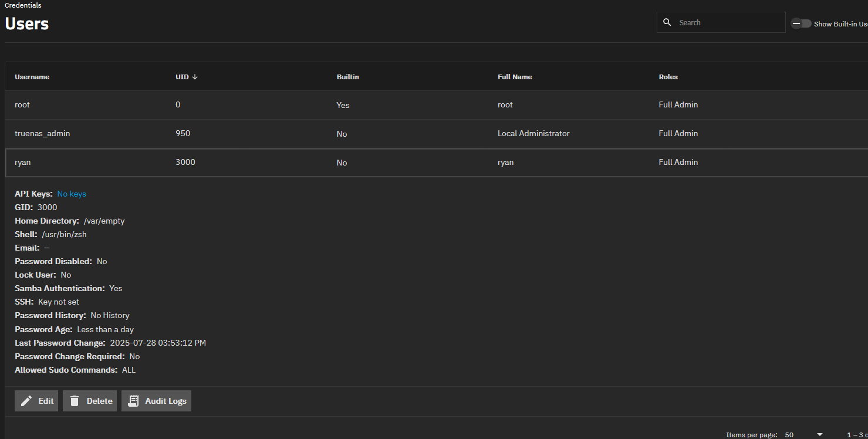
Task: Click the search magnifier icon
Action: (x=667, y=22)
